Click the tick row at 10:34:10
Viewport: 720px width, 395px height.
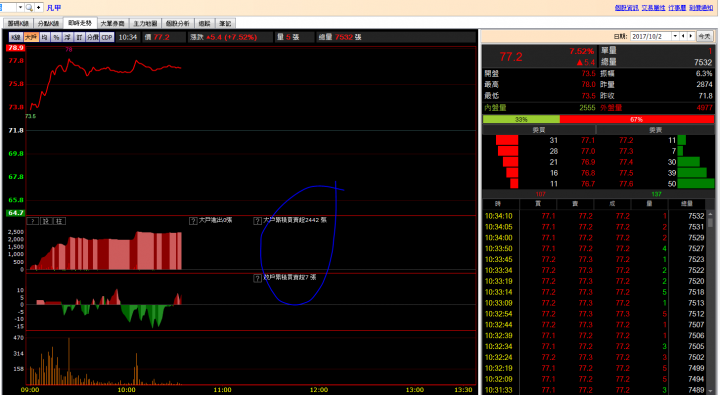(x=595, y=216)
